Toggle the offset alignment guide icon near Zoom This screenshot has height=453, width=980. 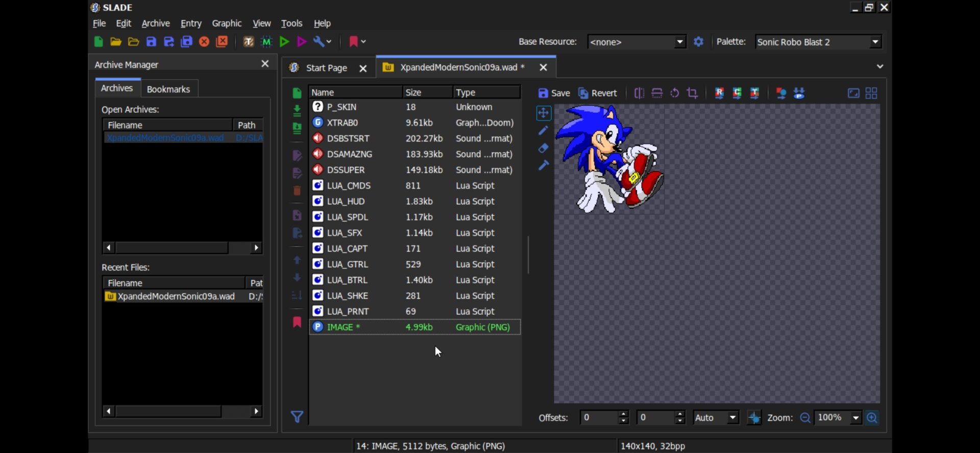tap(754, 418)
